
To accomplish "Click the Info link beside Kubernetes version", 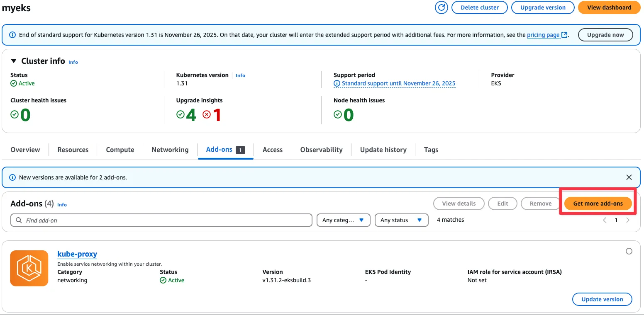I will [240, 75].
